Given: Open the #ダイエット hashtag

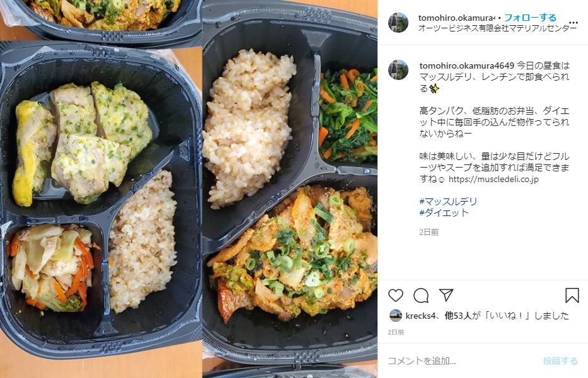Looking at the screenshot, I should click(444, 213).
